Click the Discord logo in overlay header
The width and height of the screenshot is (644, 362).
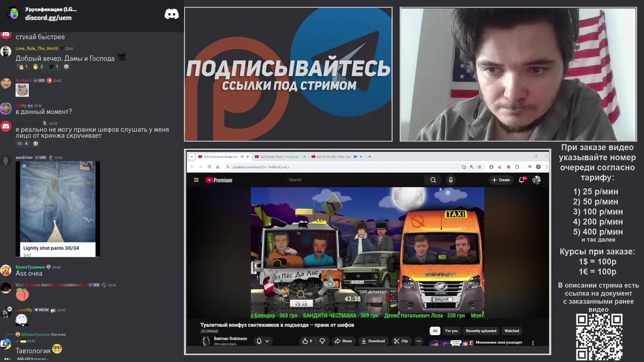click(x=172, y=14)
